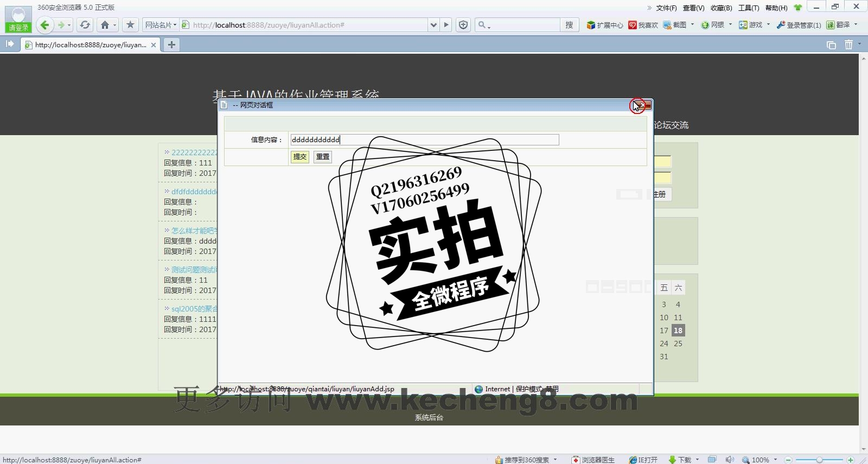Expand the hidden toolbar chevron before 文件
This screenshot has width=868, height=464.
point(649,8)
